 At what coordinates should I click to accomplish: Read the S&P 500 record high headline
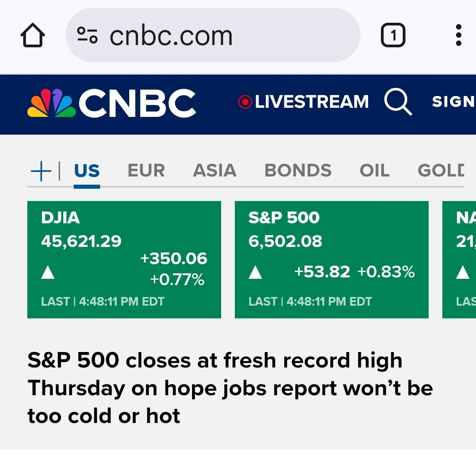[x=230, y=388]
